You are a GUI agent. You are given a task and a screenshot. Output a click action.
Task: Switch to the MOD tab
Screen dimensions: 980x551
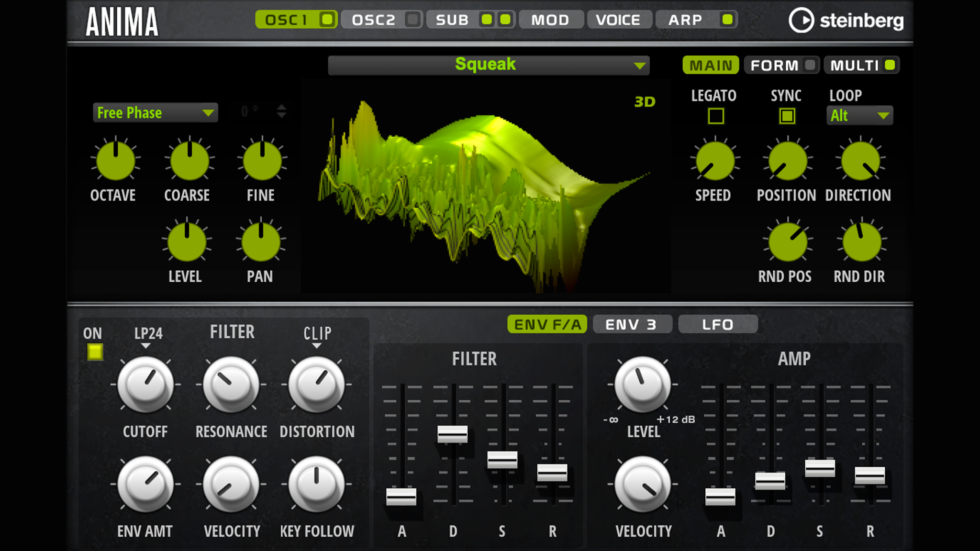coord(550,20)
